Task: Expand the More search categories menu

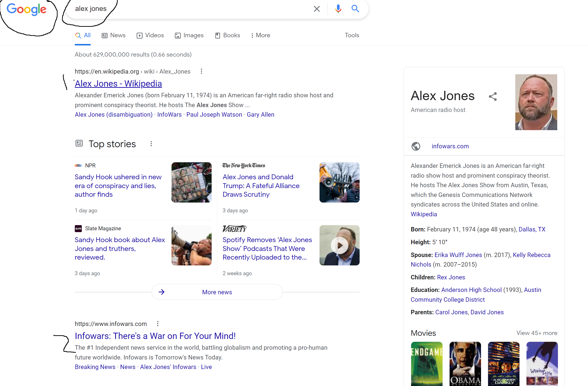Action: point(261,35)
